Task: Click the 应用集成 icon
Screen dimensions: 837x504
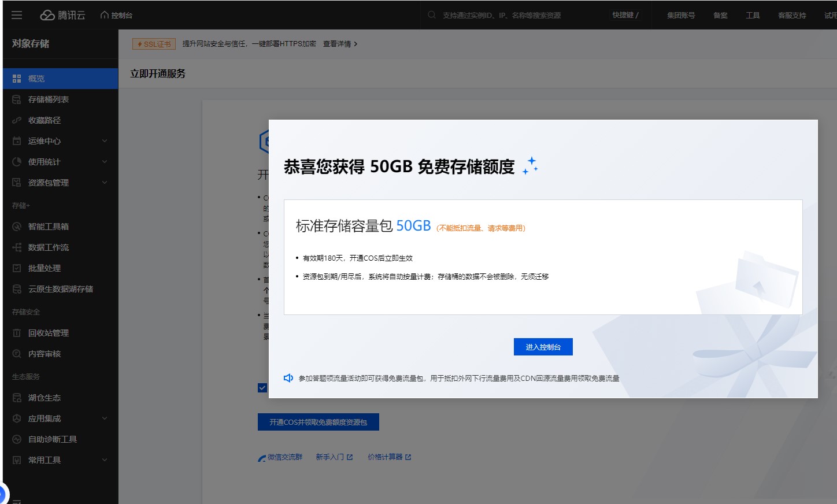Action: 17,418
